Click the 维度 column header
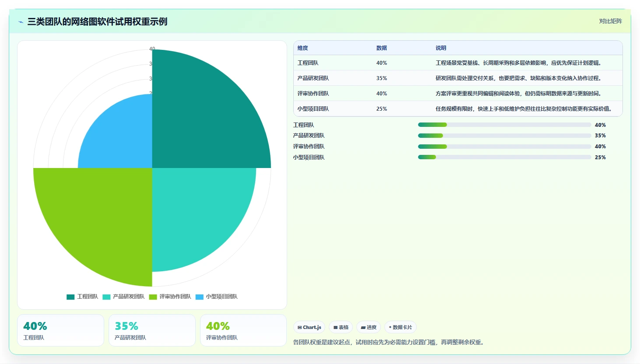 (x=302, y=48)
